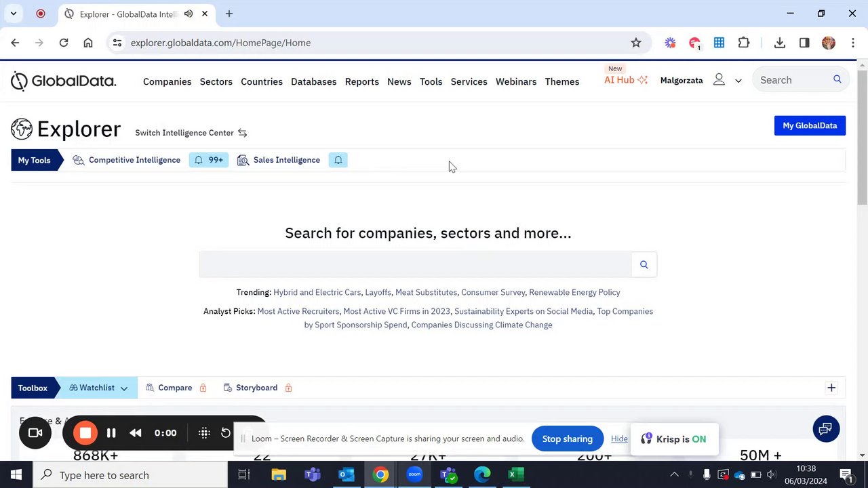
Task: Open Most Active VC Firms in 2023
Action: (x=397, y=311)
